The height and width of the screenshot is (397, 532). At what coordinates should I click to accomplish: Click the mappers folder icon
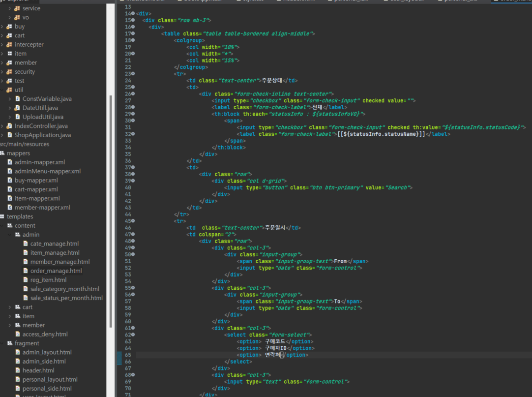coord(2,153)
